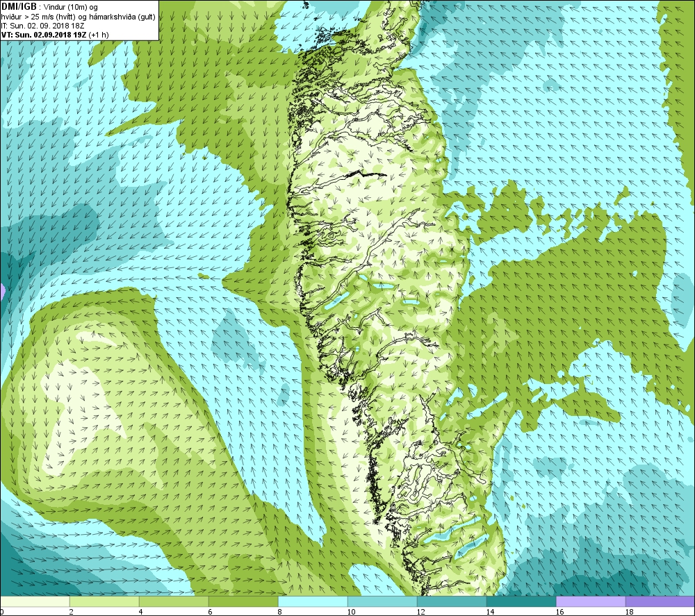Click the 'IT: Sun. 02. 09. 2018 18Z' line

[42, 26]
